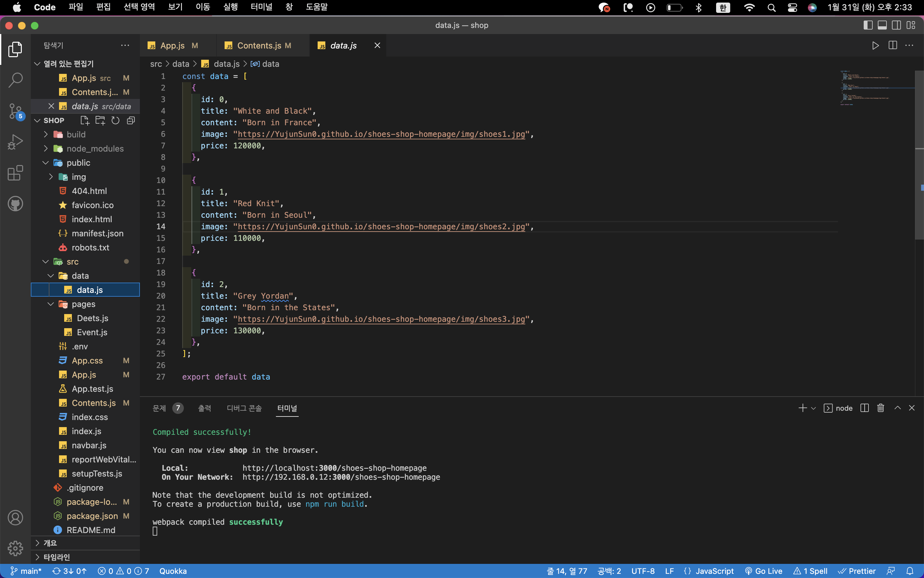Open the shoes1.jpg image URL link
This screenshot has height=578, width=924.
pyautogui.click(x=381, y=134)
